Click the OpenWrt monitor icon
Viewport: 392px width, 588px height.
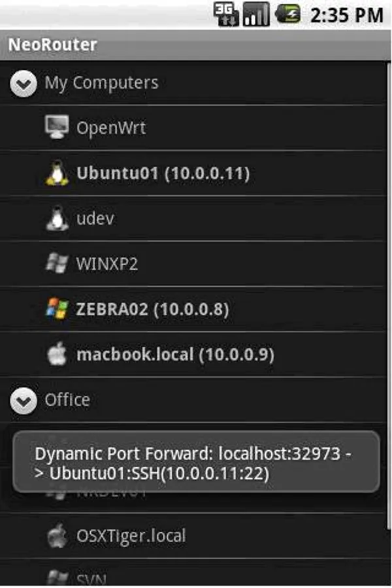click(57, 127)
